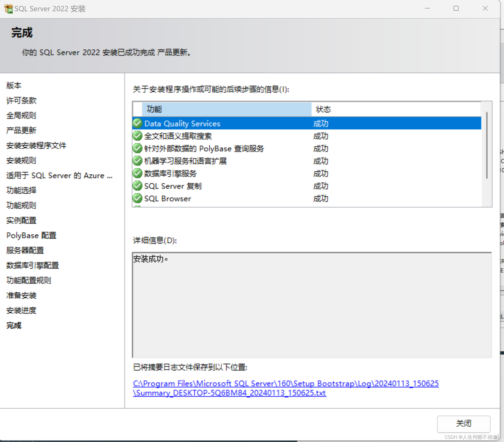Close the SQL Server 2022 setup window
The height and width of the screenshot is (442, 504).
485,8
